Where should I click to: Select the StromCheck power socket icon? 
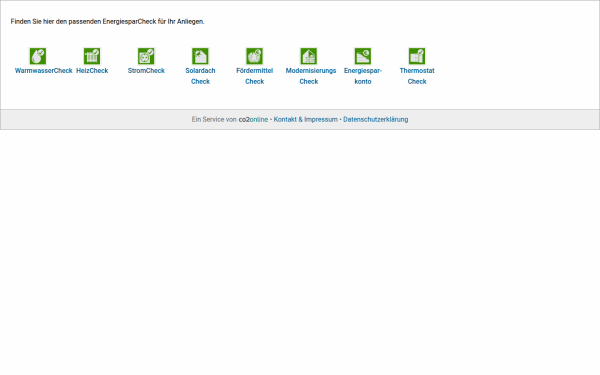point(146,56)
